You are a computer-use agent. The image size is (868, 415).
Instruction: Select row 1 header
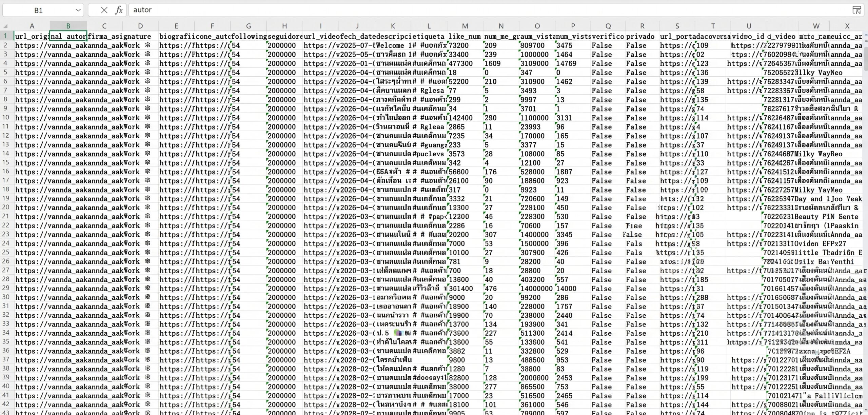pyautogui.click(x=5, y=36)
